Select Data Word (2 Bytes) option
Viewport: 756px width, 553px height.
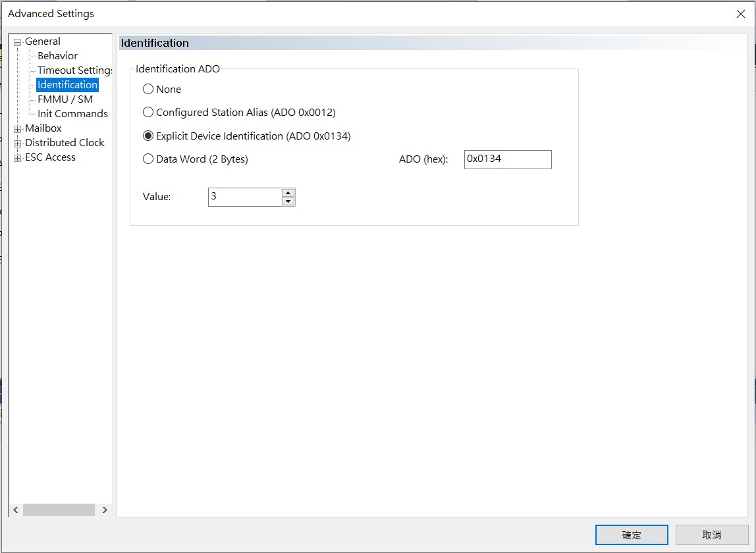pyautogui.click(x=148, y=159)
